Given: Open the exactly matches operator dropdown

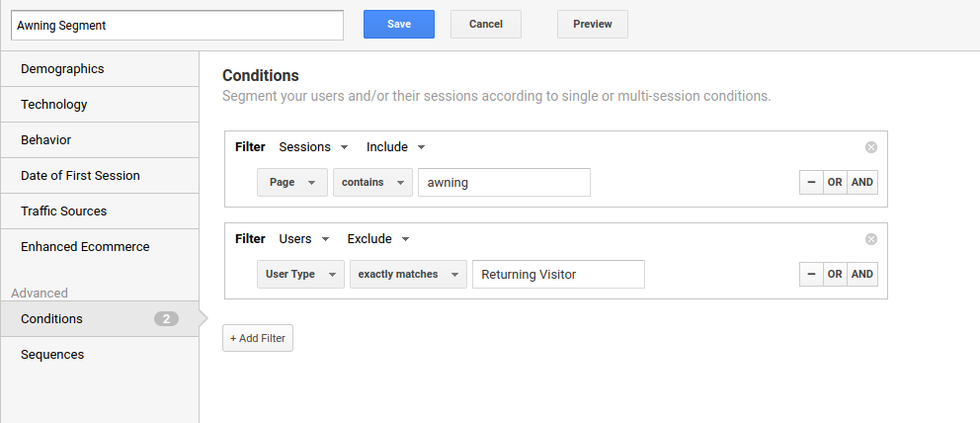Looking at the screenshot, I should tap(408, 275).
